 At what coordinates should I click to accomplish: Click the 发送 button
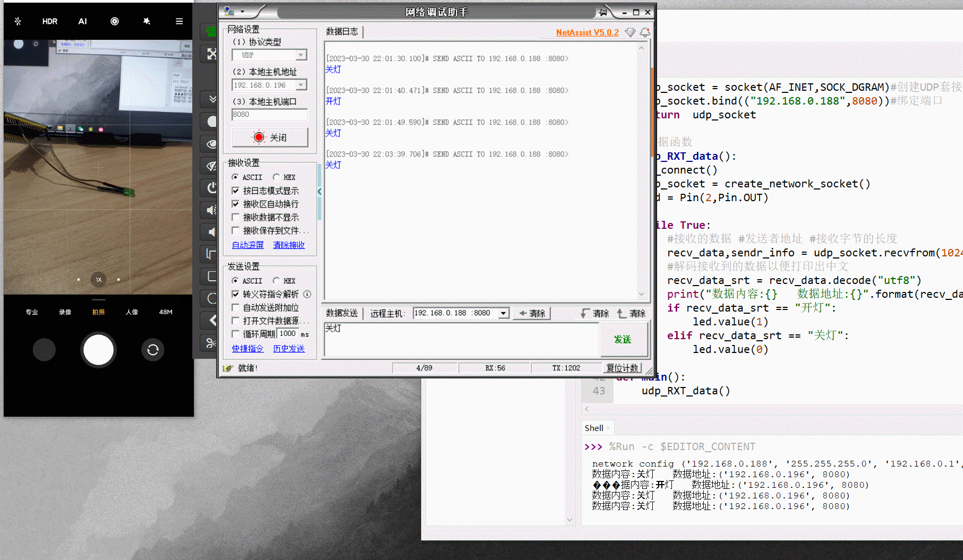pos(623,340)
